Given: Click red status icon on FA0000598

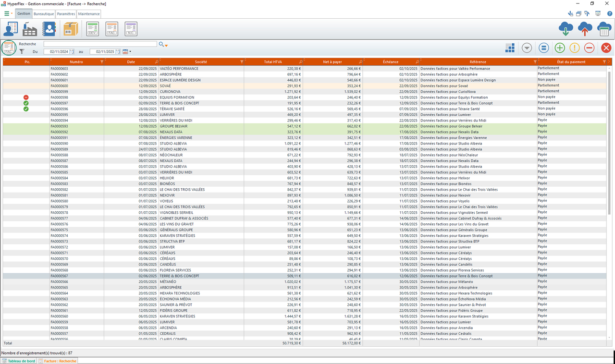Looking at the screenshot, I should coord(26,97).
